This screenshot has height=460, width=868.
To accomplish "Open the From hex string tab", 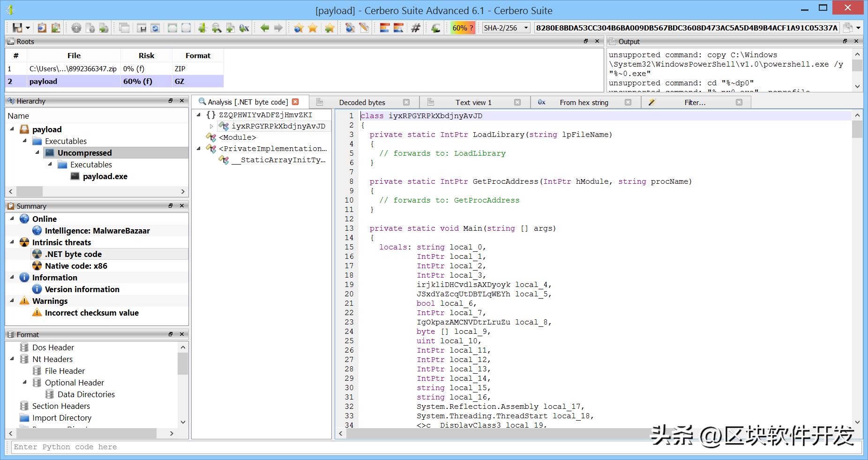I will tap(584, 102).
